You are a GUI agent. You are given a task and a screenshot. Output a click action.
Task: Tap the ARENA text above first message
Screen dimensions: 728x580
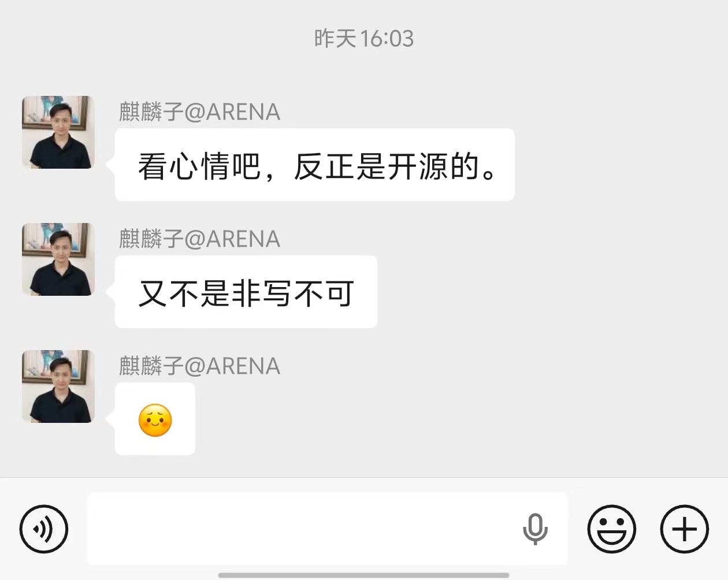tap(243, 112)
